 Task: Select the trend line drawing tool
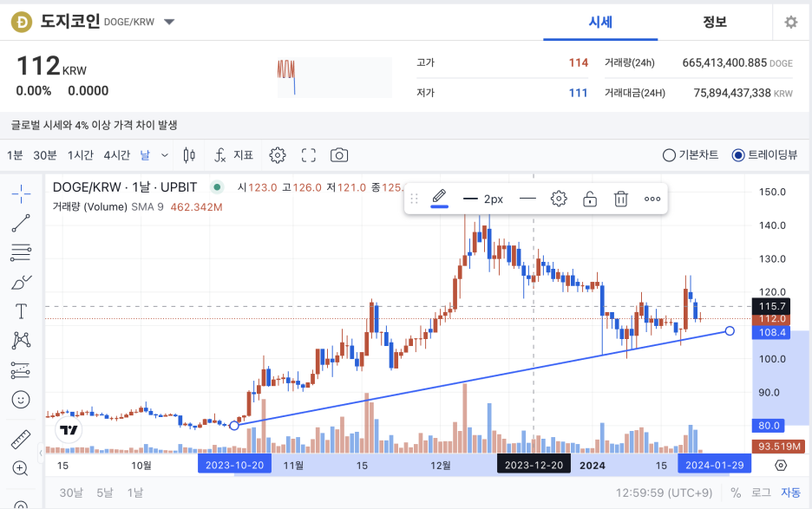(21, 223)
